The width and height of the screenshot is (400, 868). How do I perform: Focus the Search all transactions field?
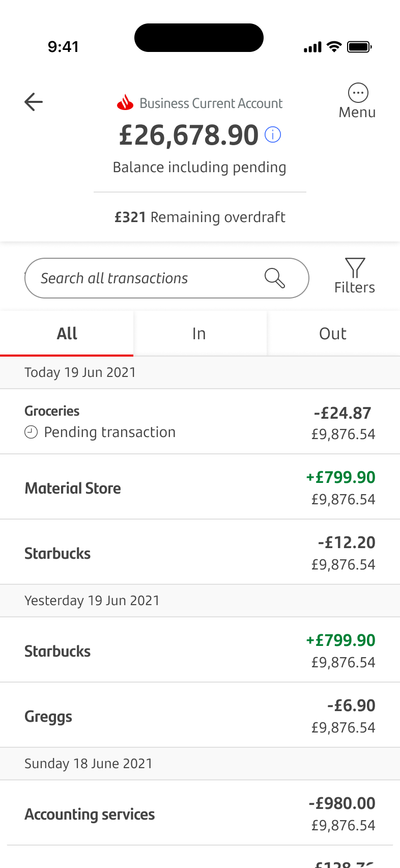(148, 278)
